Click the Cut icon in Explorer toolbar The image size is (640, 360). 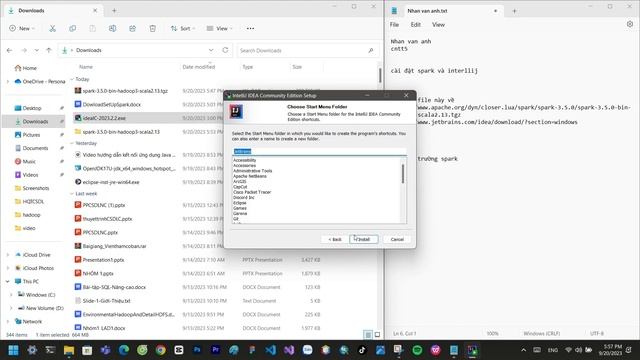coord(52,29)
